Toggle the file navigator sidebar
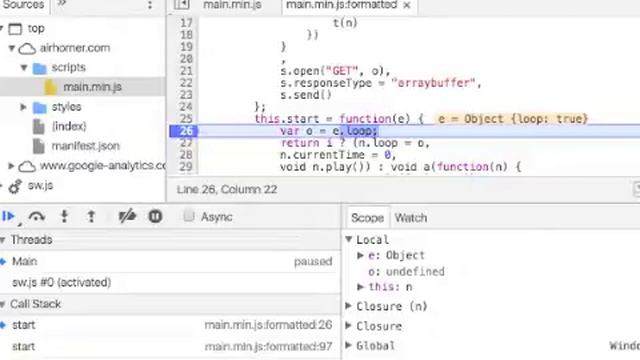Screen dimensions: 640x360 click(x=182, y=4)
